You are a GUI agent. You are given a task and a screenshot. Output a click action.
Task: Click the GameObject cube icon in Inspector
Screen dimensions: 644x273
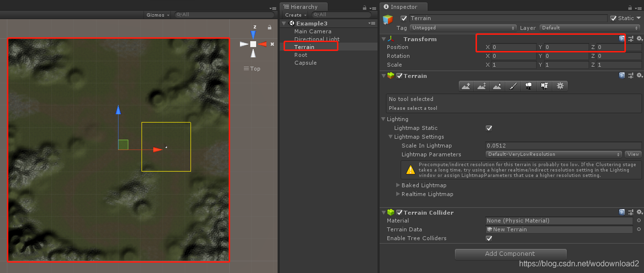tap(388, 20)
